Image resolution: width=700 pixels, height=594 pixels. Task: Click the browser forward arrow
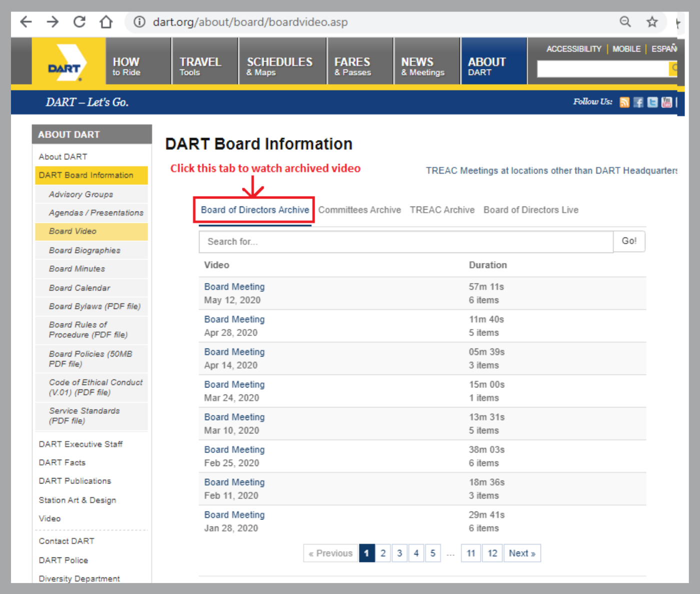(x=52, y=22)
